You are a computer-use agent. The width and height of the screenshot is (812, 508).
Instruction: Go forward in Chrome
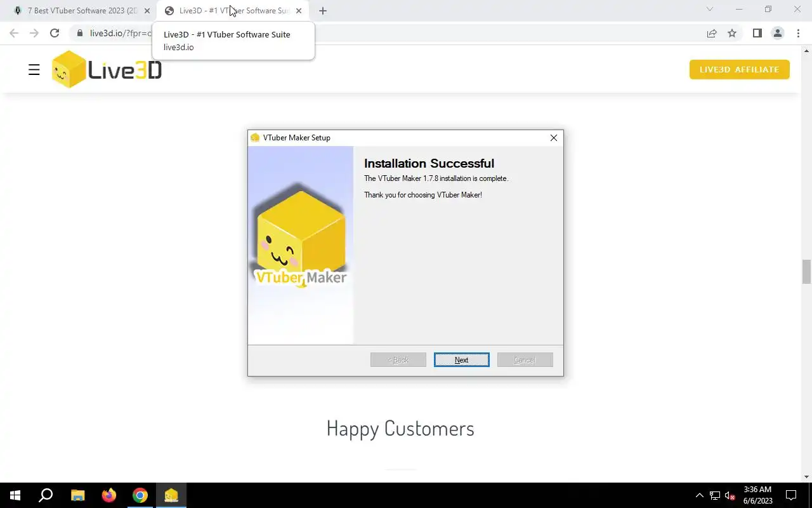point(34,33)
